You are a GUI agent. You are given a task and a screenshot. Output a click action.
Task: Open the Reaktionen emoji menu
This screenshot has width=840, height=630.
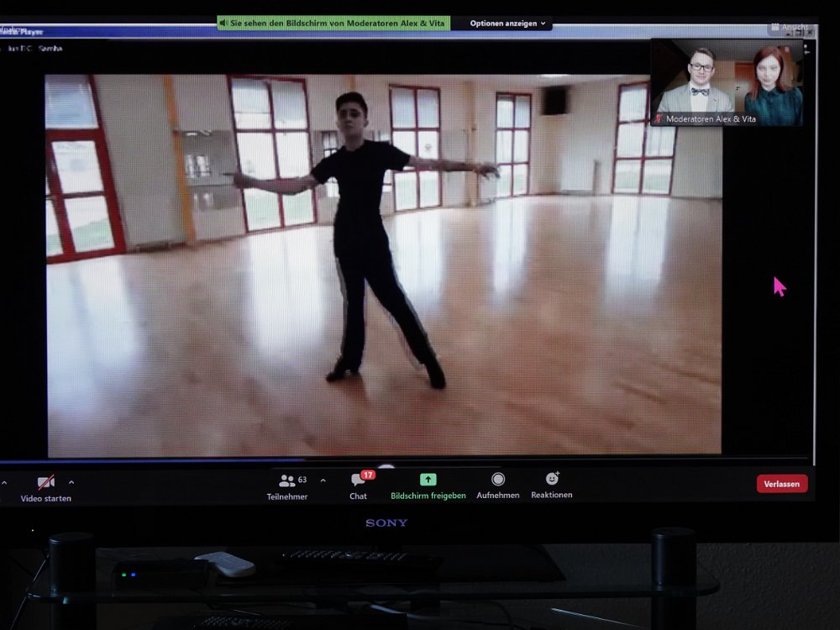(x=552, y=486)
